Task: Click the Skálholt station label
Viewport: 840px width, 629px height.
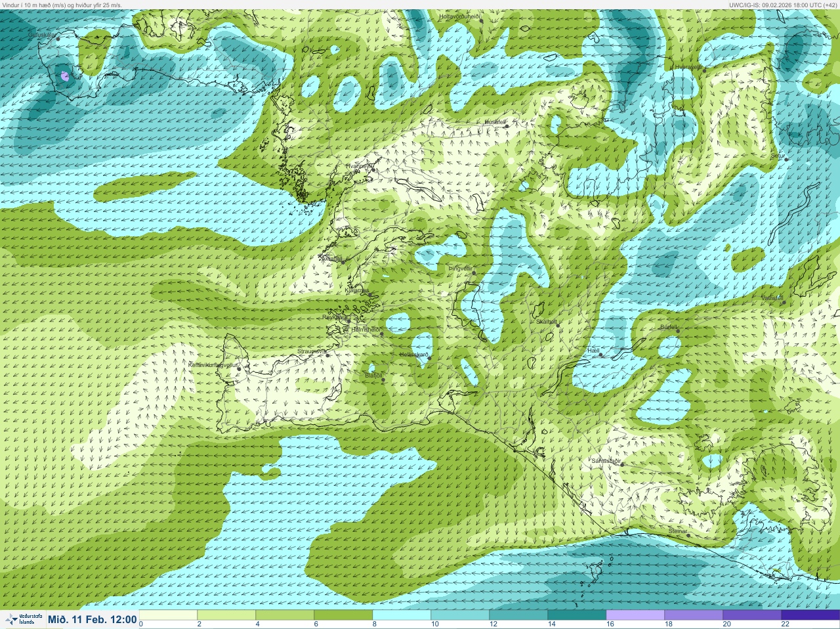Action: tap(546, 321)
